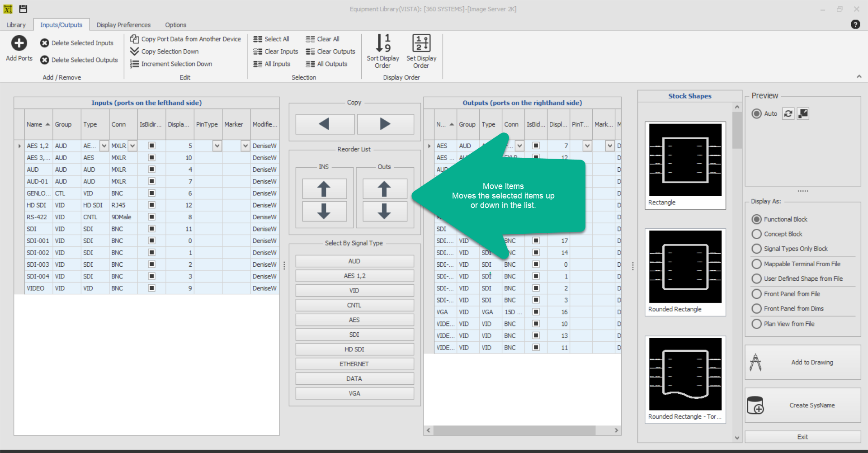The height and width of the screenshot is (453, 868).
Task: Toggle IsBidir checkbox for input AES 1,2
Action: tap(152, 146)
